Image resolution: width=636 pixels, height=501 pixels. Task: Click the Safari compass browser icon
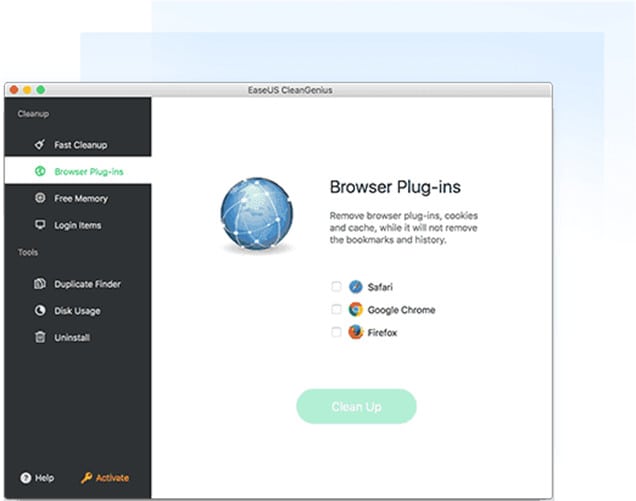(x=356, y=286)
